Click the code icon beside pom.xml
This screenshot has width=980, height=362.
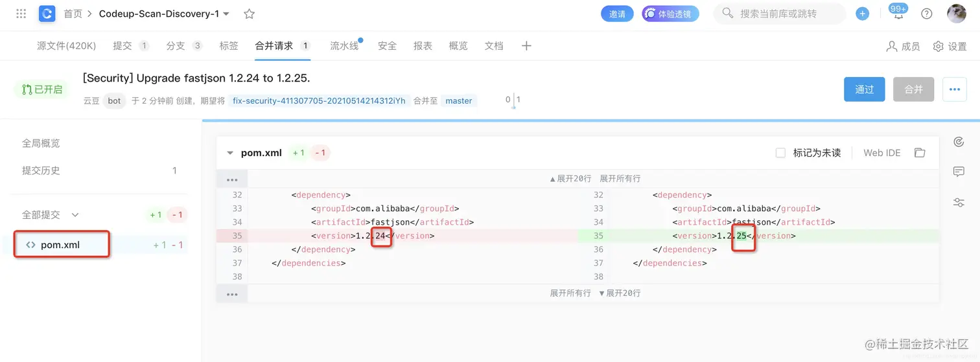(30, 245)
